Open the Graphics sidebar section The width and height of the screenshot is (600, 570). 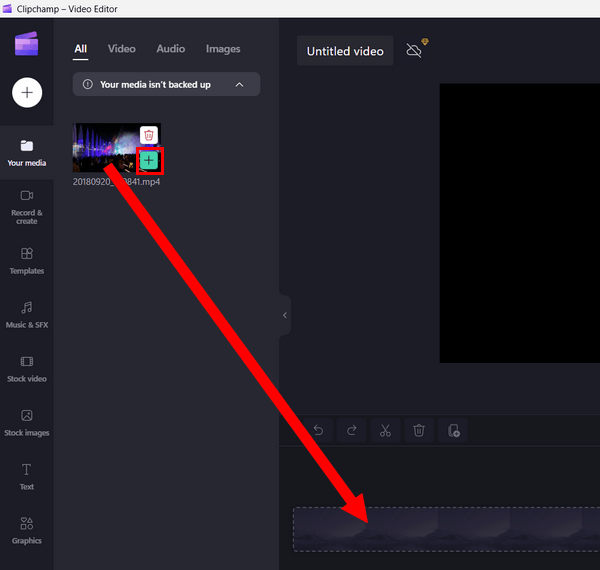27,531
